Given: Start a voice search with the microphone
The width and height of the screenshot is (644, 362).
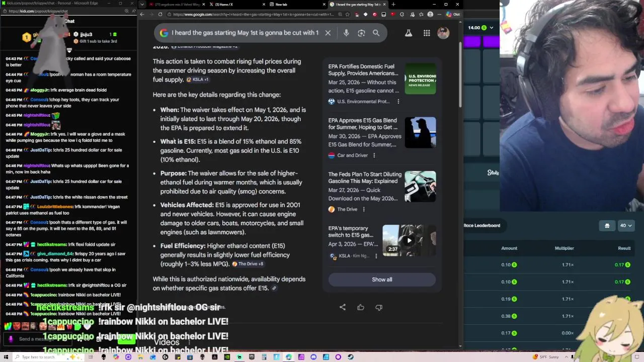Looking at the screenshot, I should (346, 33).
